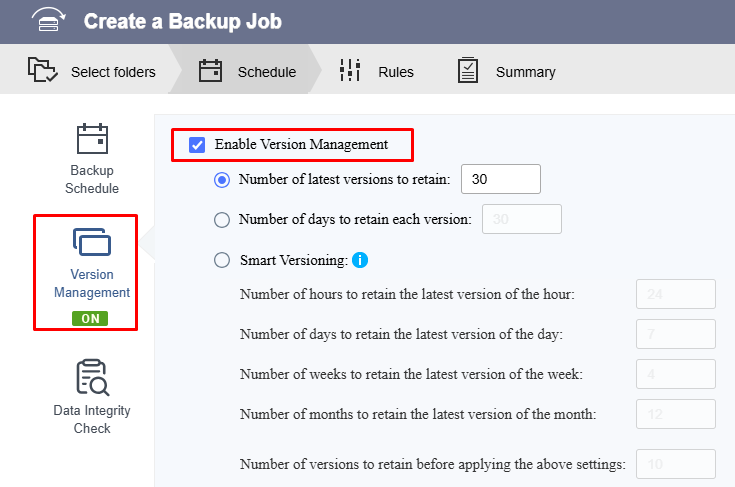
Task: Select Number of latest versions radio
Action: point(222,180)
